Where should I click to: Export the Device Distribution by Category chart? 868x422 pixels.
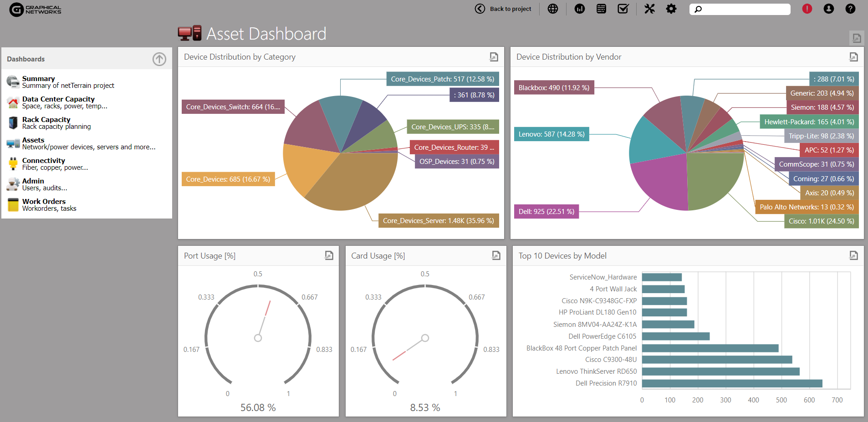494,57
